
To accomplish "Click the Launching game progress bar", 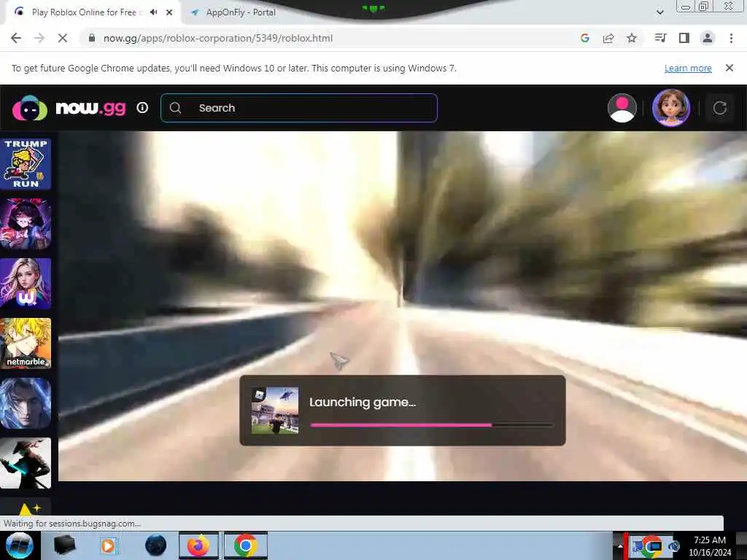I will coord(432,425).
